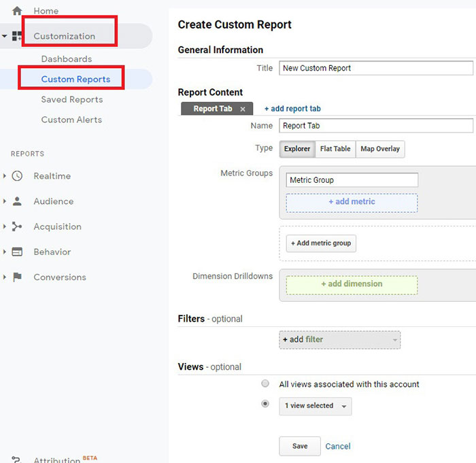Image resolution: width=476 pixels, height=463 pixels.
Task: Click the Audience person icon
Action: click(18, 201)
